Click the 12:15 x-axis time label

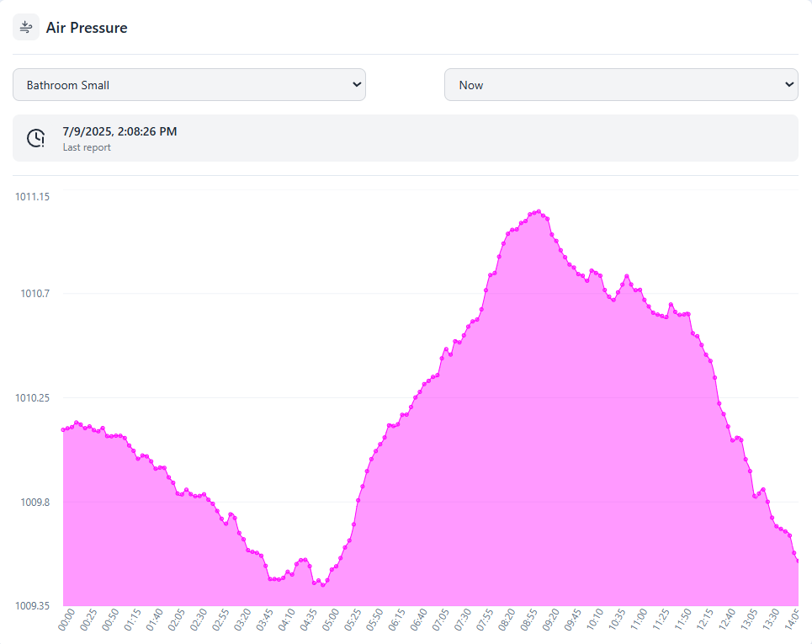[x=705, y=621]
